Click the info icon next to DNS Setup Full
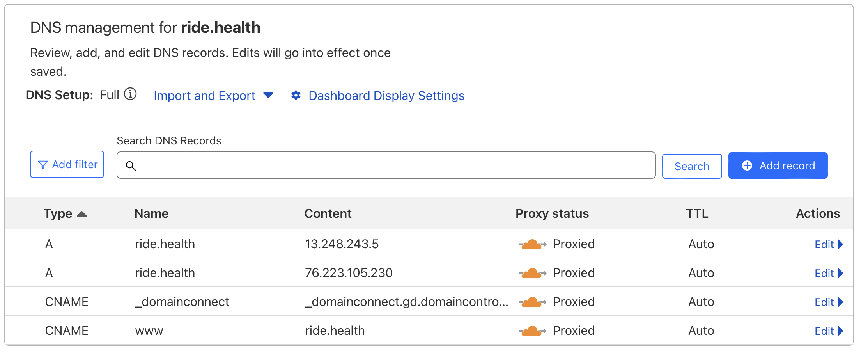The height and width of the screenshot is (352, 868). tap(131, 94)
